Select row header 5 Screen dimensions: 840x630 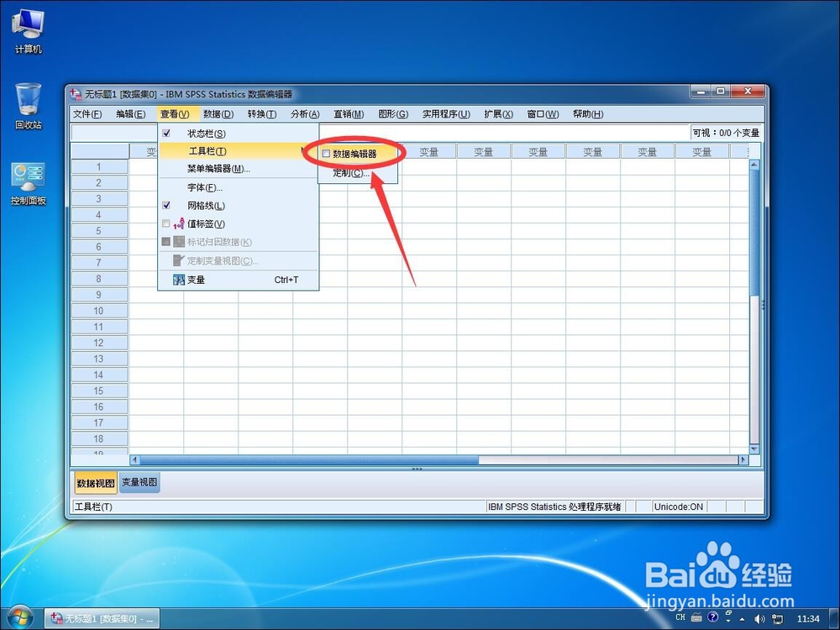pos(100,231)
